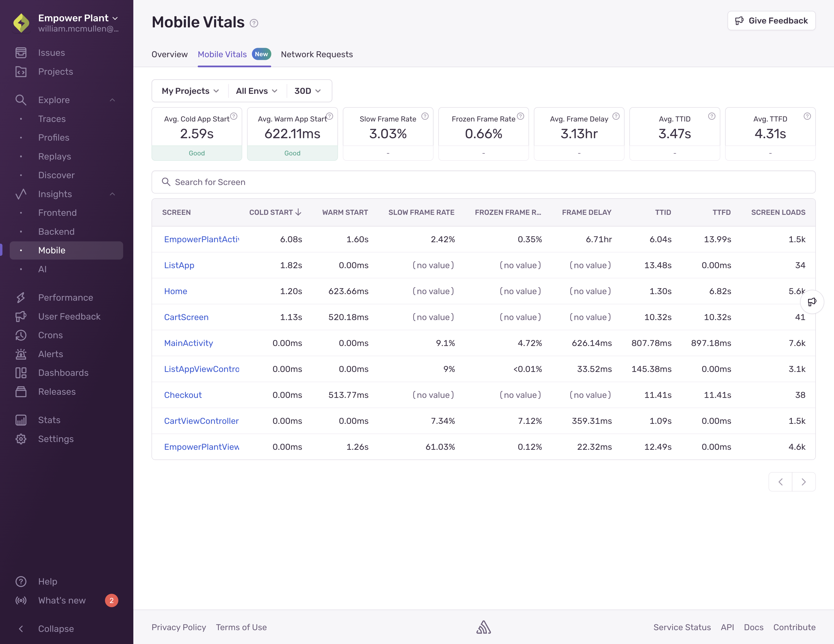Screen dimensions: 834x644
Task: Select Mobile under Insights
Action: pos(66,250)
